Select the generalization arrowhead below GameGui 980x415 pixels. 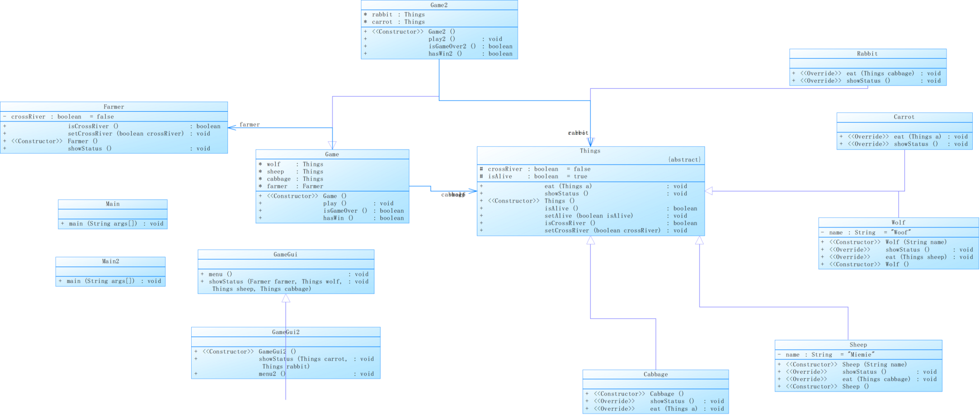tap(286, 298)
